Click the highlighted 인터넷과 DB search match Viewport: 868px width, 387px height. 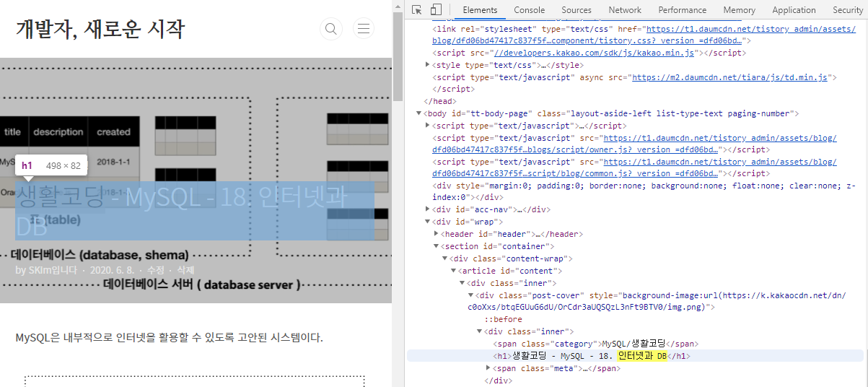tap(643, 356)
